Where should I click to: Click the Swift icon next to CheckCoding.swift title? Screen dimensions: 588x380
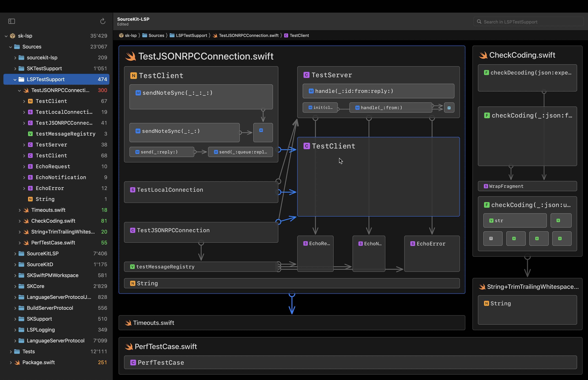tap(483, 55)
